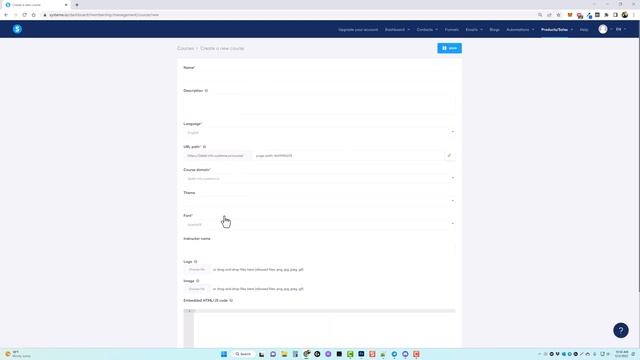Image resolution: width=640 pixels, height=360 pixels.
Task: Click Choose file button for Logo
Action: coord(197,269)
